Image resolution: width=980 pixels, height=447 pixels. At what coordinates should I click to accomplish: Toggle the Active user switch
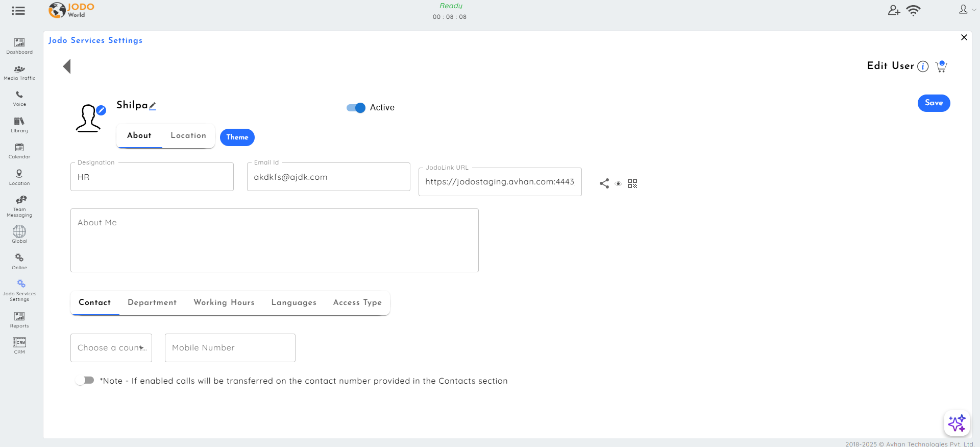tap(356, 108)
